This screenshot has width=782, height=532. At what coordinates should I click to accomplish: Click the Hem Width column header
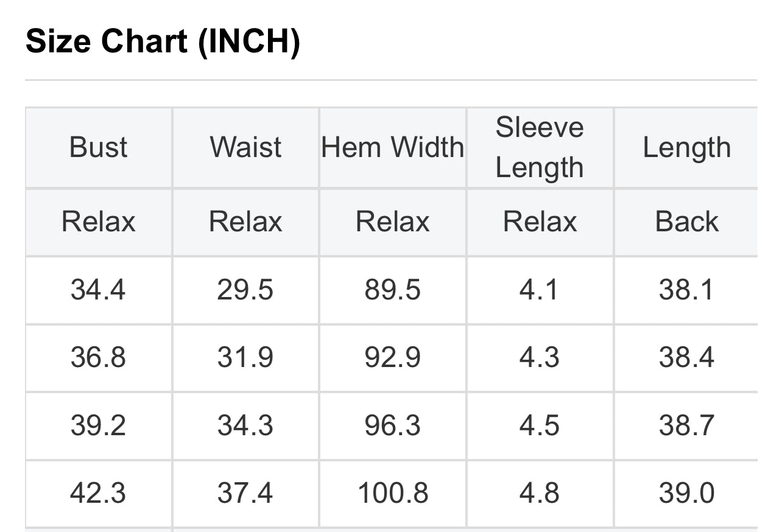click(x=393, y=147)
